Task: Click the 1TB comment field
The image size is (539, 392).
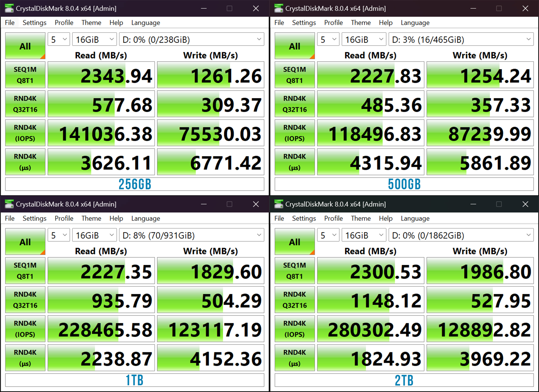Action: [135, 380]
